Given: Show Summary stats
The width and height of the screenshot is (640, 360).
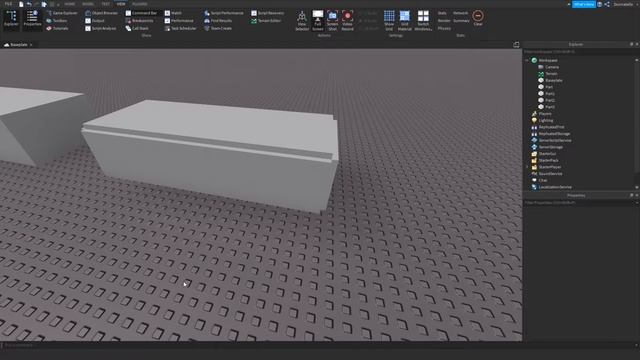Looking at the screenshot, I should 461,21.
